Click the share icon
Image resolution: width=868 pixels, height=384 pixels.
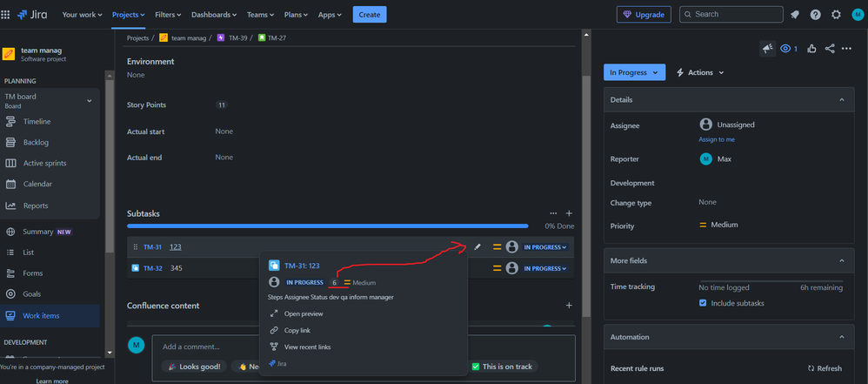(829, 49)
